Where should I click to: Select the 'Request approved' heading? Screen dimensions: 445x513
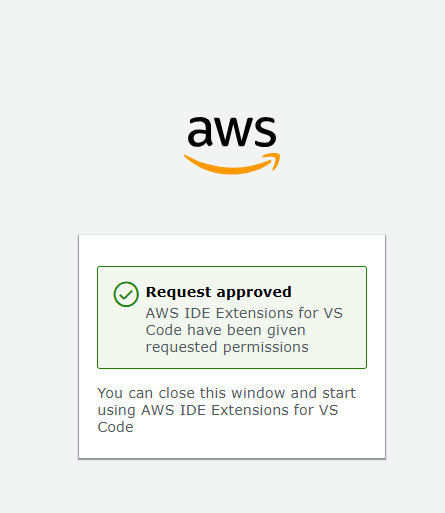pyautogui.click(x=219, y=292)
